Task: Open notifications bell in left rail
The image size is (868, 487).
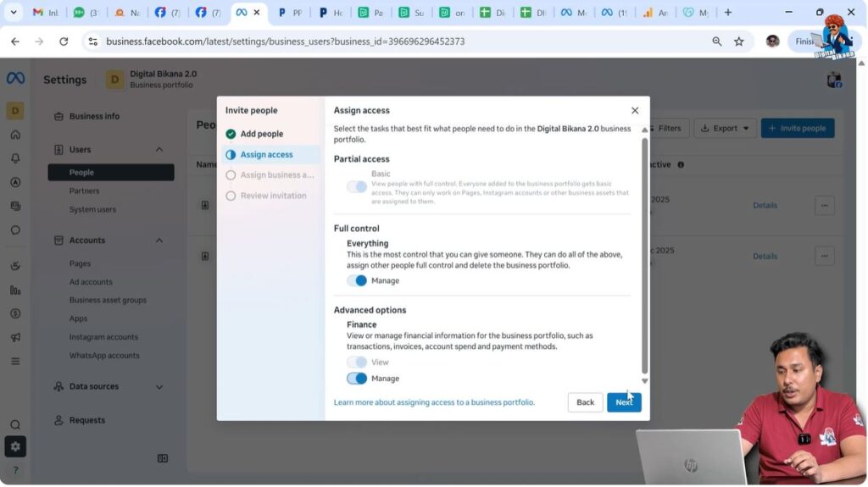Action: tap(15, 158)
